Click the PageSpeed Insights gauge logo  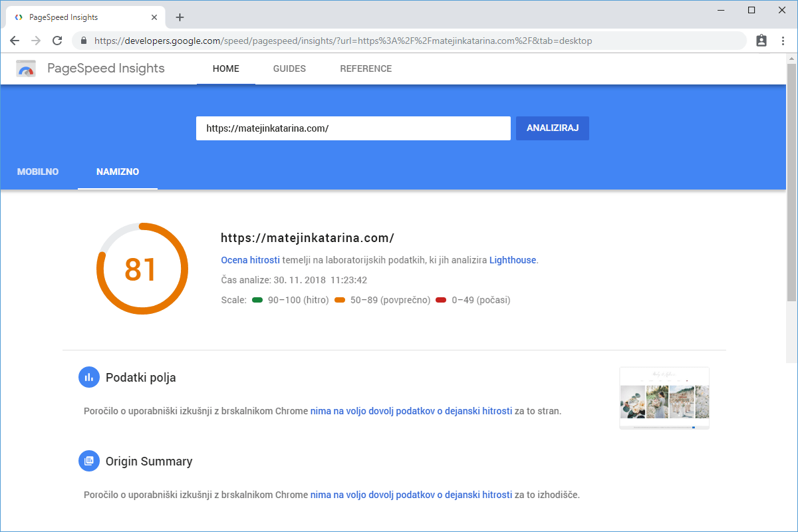coord(26,68)
